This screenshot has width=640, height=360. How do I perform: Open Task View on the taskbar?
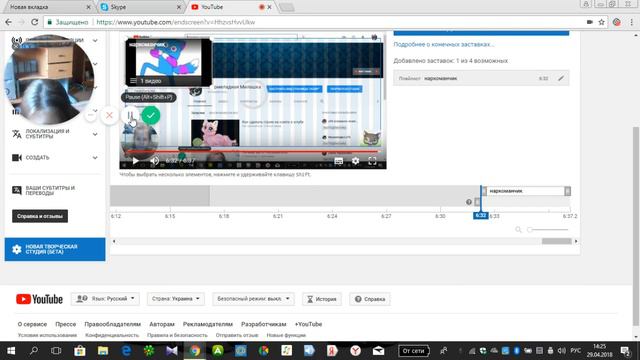point(56,351)
